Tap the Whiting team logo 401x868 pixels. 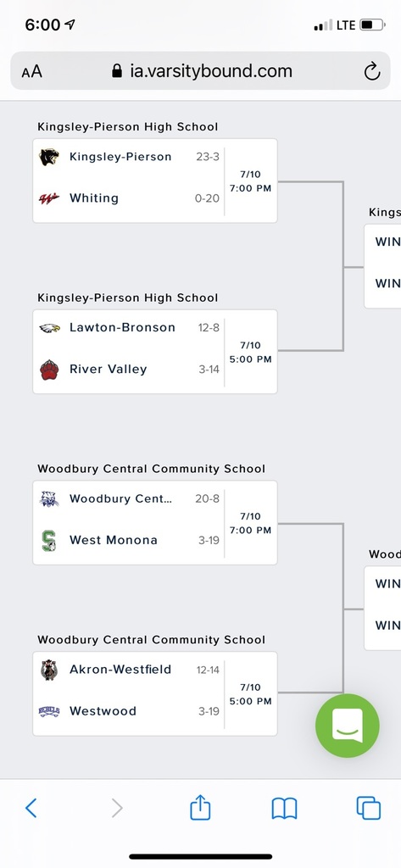click(x=48, y=198)
